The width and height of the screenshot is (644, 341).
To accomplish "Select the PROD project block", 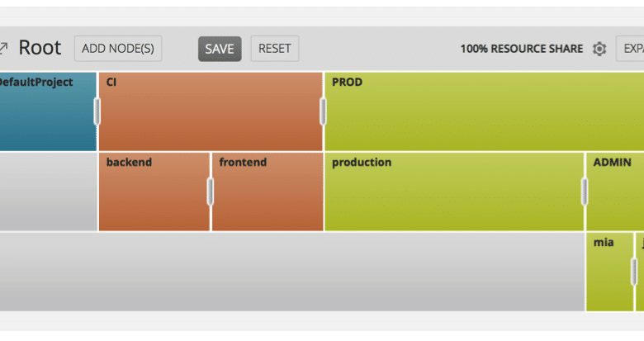I will click(x=484, y=111).
